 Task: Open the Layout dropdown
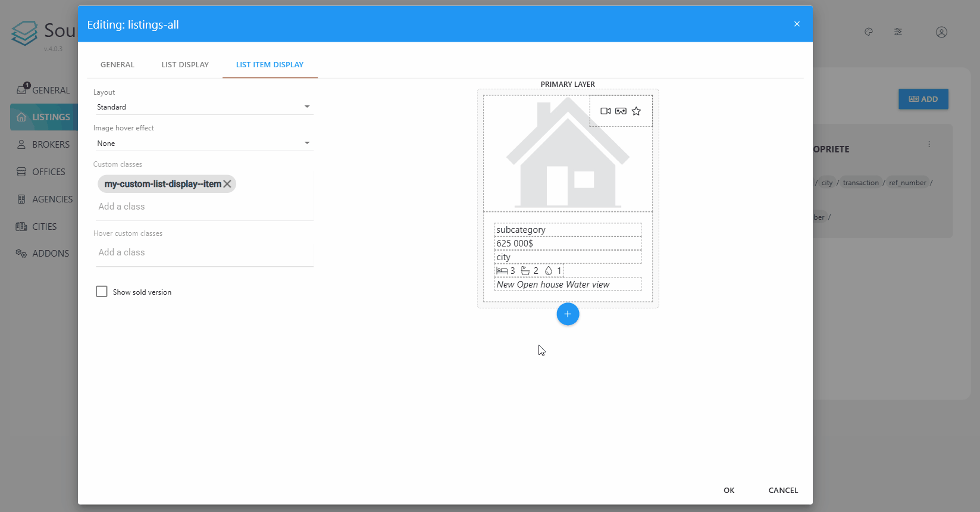(x=203, y=107)
